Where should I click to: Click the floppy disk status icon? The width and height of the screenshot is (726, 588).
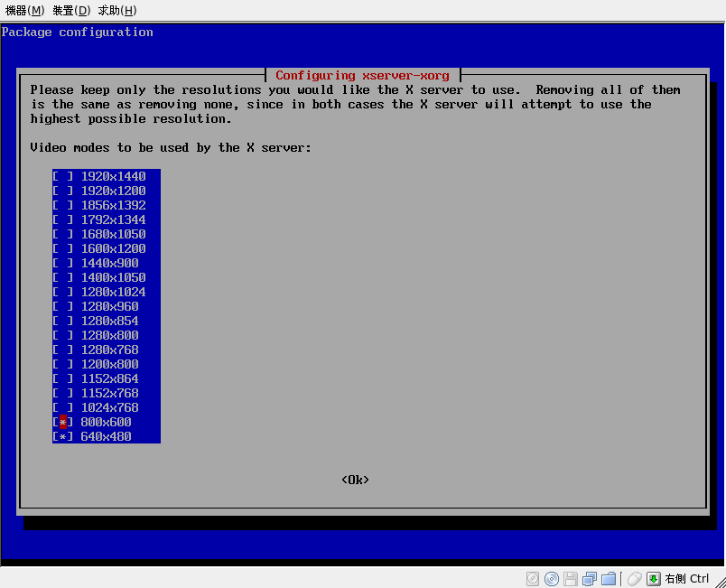pyautogui.click(x=571, y=579)
